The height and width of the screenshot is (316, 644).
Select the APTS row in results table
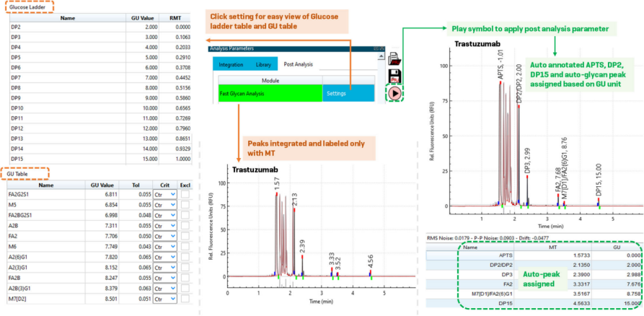[x=534, y=255]
